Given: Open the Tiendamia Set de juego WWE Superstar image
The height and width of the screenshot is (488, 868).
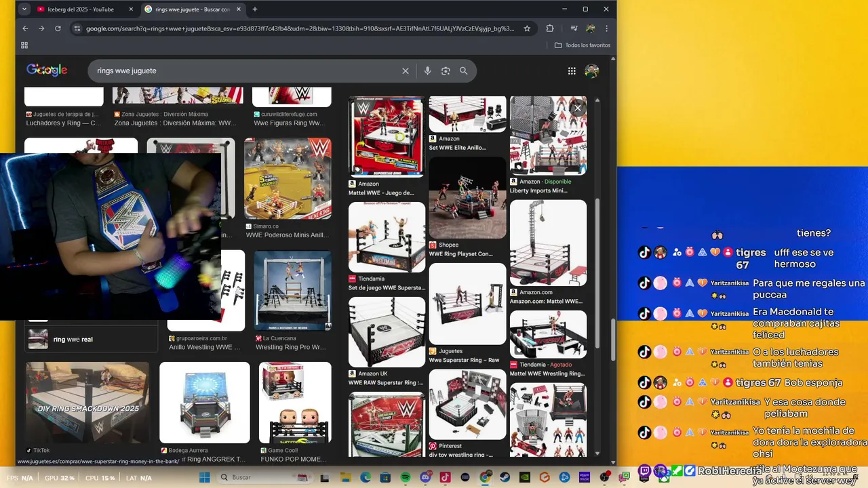Looking at the screenshot, I should coord(387,237).
